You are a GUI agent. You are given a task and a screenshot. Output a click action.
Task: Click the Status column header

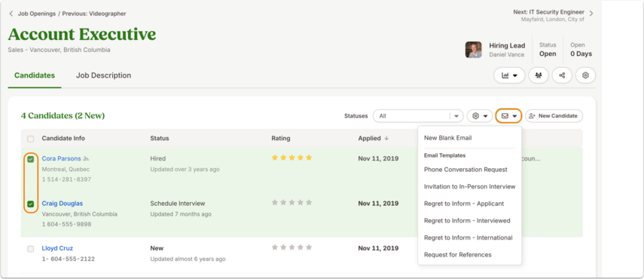160,139
